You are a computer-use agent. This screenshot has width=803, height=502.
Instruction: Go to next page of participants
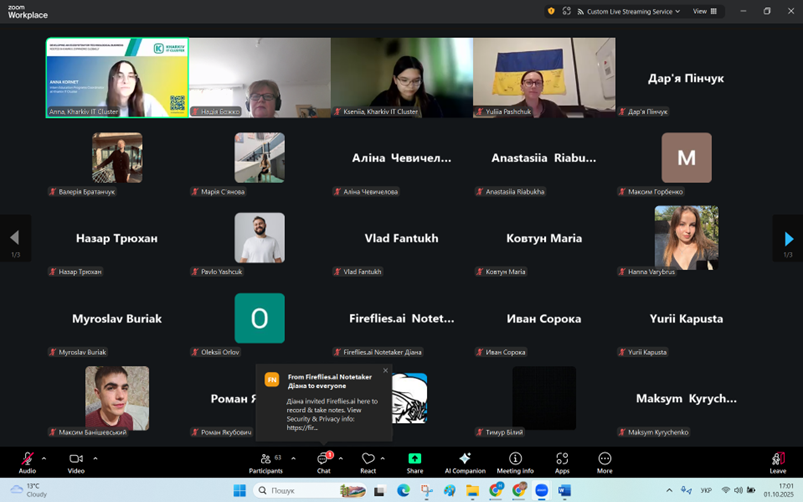[788, 238]
